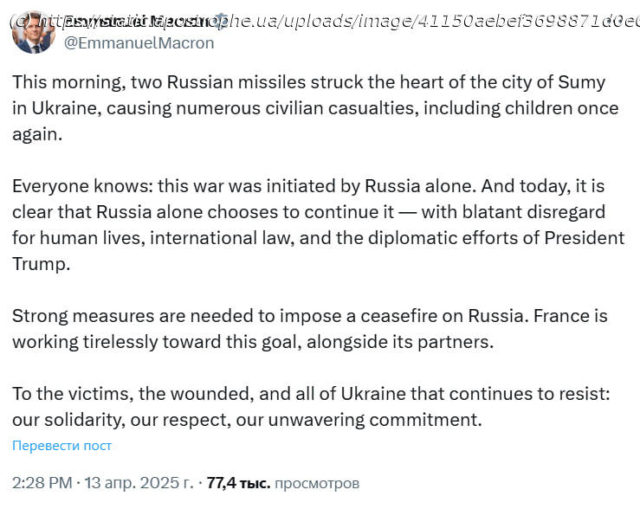The height and width of the screenshot is (509, 640).
Task: Open the 2:28 PM timestamp link
Action: (42, 483)
